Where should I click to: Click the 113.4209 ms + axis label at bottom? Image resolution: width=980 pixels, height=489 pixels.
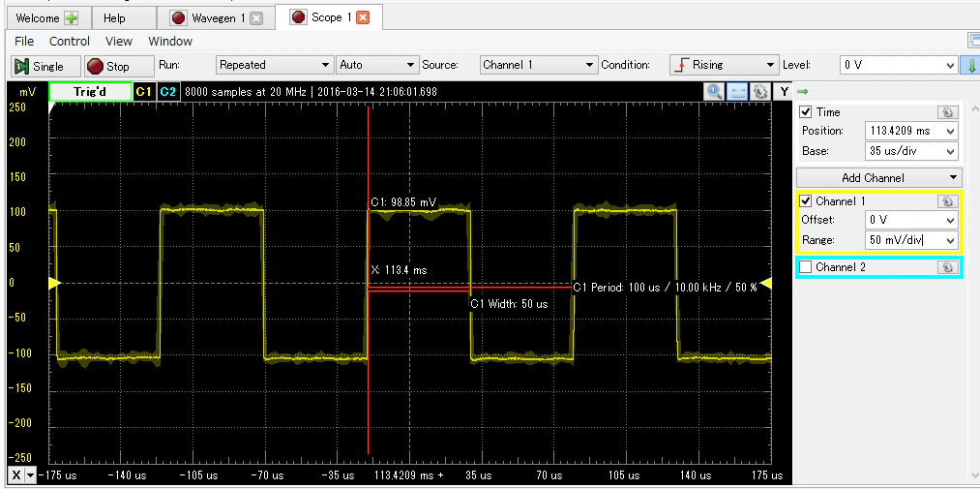click(409, 475)
